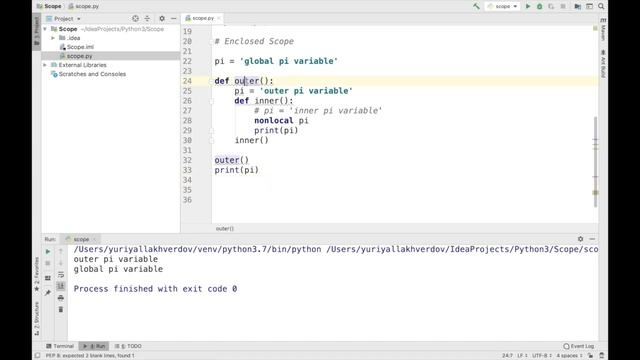Click the yellow warning stripe marker
Image resolution: width=640 pixels, height=360 pixels.
596,192
